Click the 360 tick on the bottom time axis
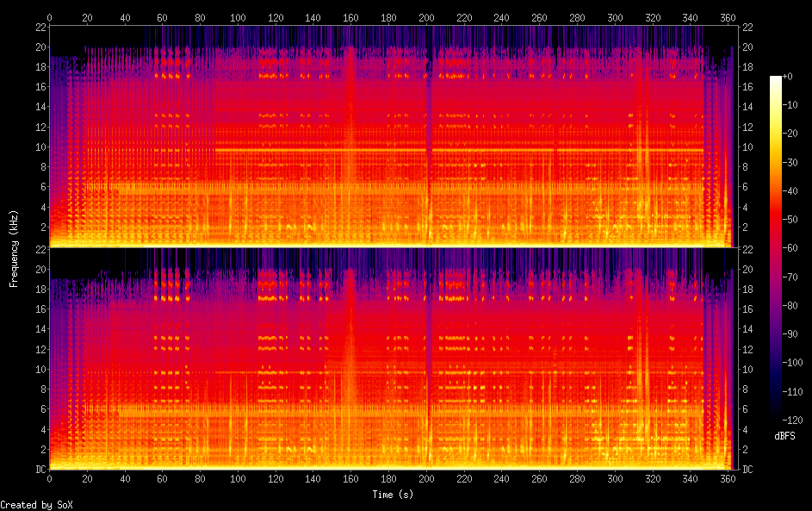This screenshot has width=812, height=511. tap(728, 480)
